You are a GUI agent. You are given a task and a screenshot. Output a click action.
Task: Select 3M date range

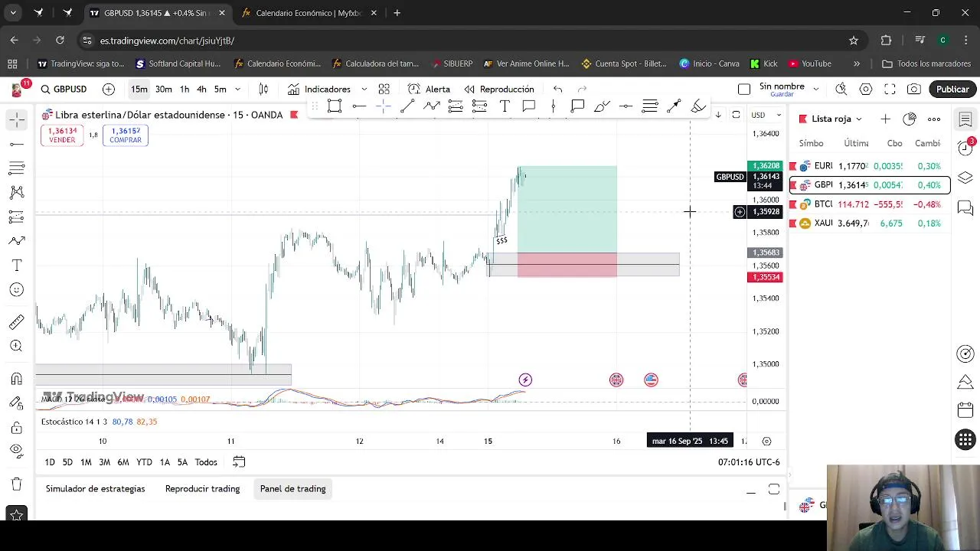tap(104, 462)
